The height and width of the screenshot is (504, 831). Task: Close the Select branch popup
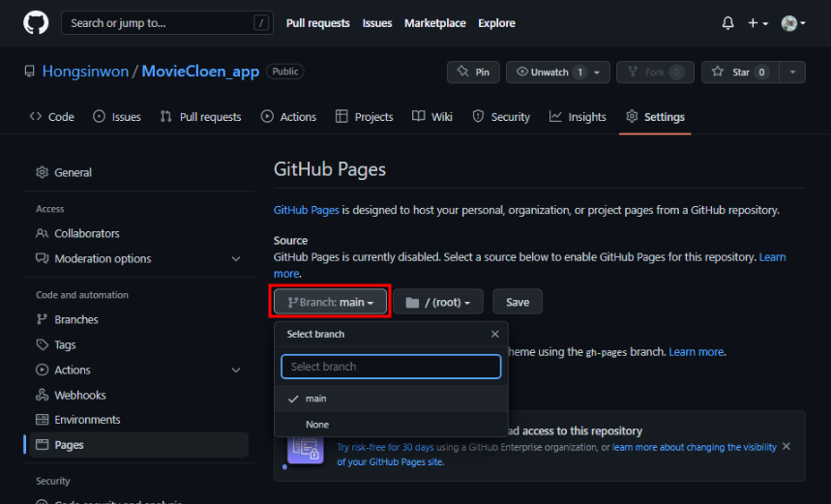coord(495,334)
